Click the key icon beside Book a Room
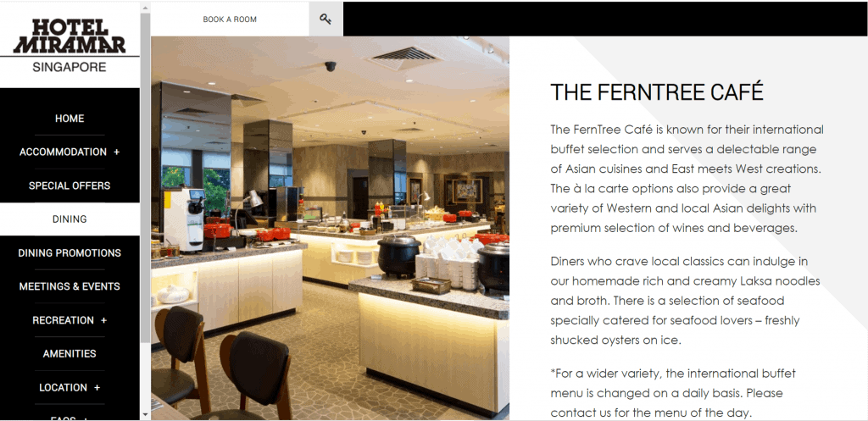This screenshot has height=421, width=868. coord(325,19)
